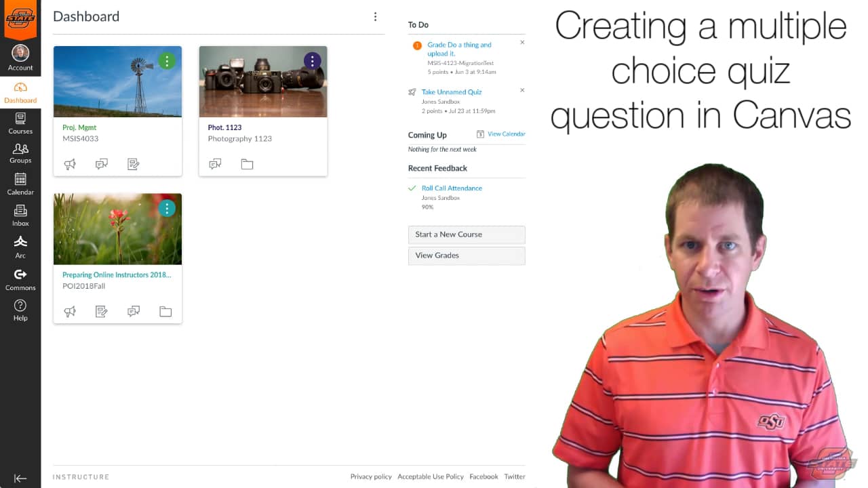Open Files for Phot. 1123 card
The height and width of the screenshot is (488, 868).
point(247,164)
